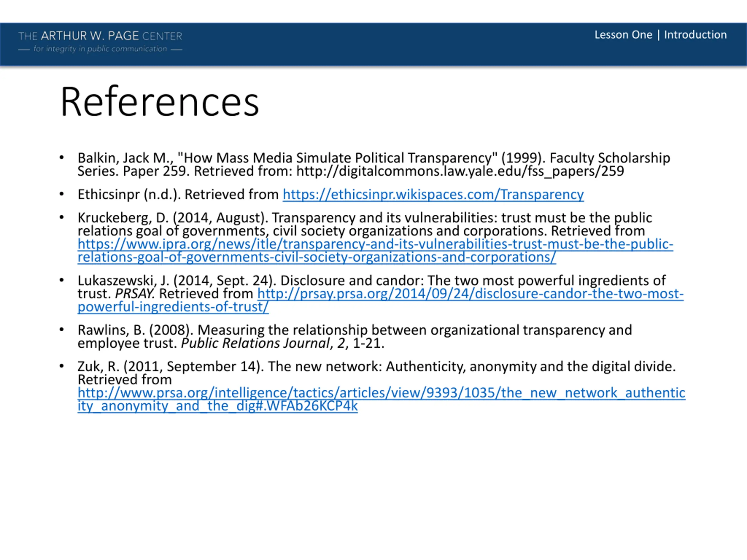Click the Rawlins, B. (2008) reference
The image size is (747, 560).
point(355,337)
